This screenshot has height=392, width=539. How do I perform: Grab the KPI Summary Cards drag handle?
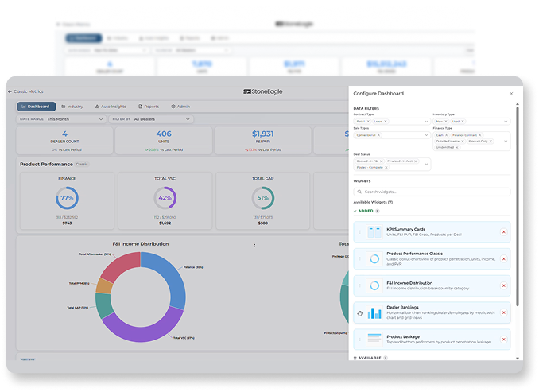(x=359, y=231)
